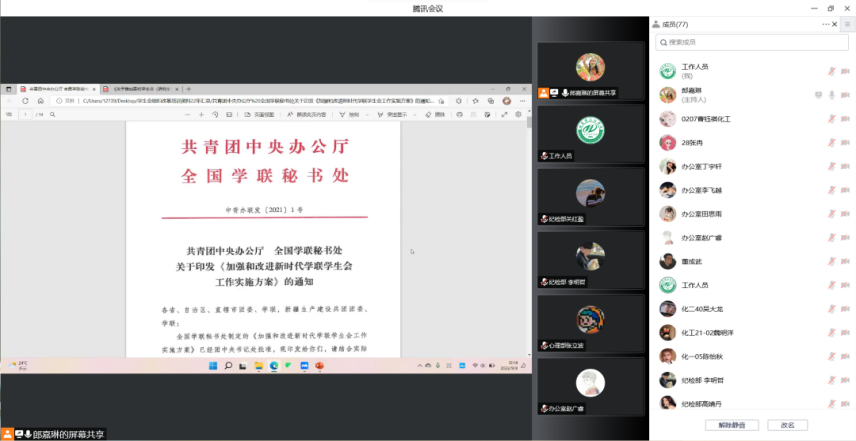The image size is (856, 441).
Task: Click home icon in shared Edge browser
Action: 40,101
